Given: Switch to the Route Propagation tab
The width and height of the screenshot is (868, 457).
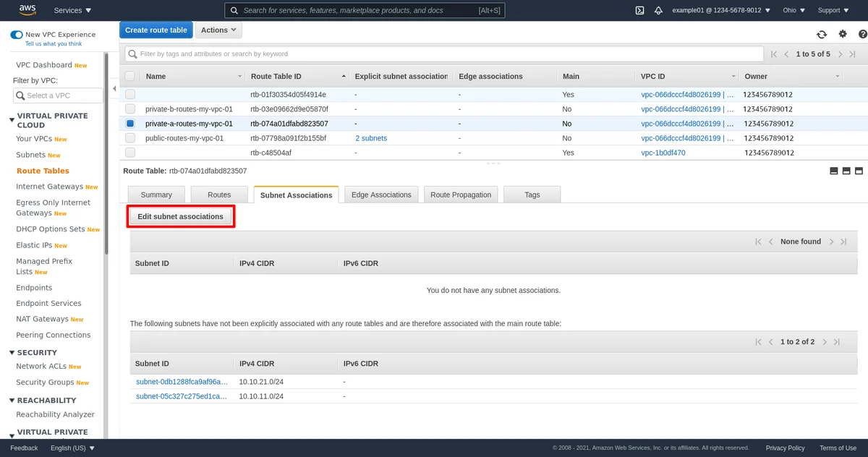Looking at the screenshot, I should [x=460, y=195].
